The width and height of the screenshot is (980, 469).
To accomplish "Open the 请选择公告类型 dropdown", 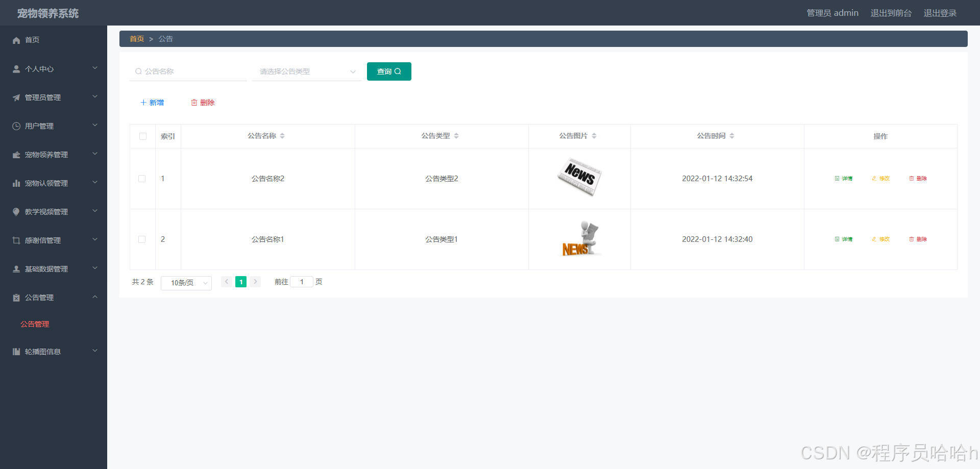I will 306,71.
